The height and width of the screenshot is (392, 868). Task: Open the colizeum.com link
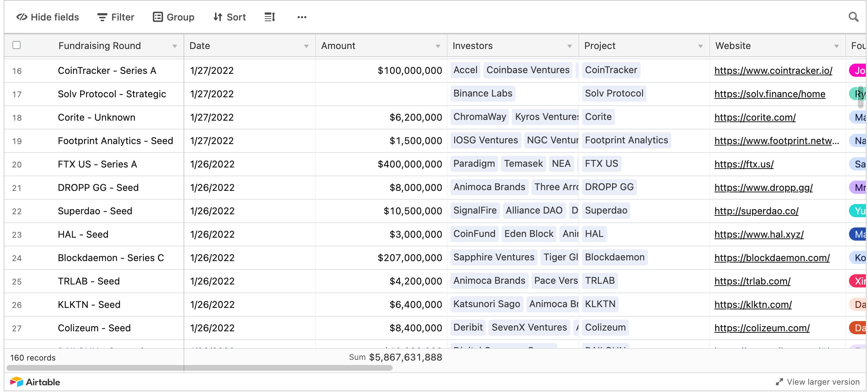(x=762, y=328)
